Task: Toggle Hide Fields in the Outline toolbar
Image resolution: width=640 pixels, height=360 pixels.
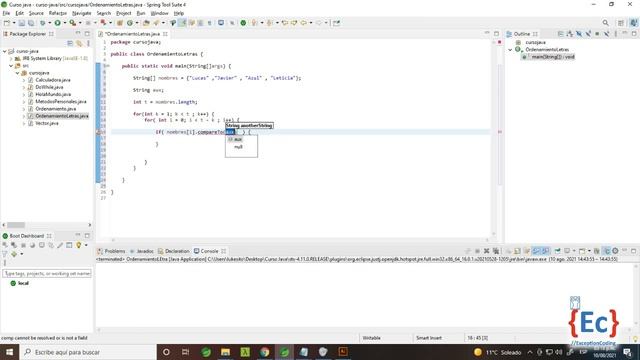Action: [579, 34]
